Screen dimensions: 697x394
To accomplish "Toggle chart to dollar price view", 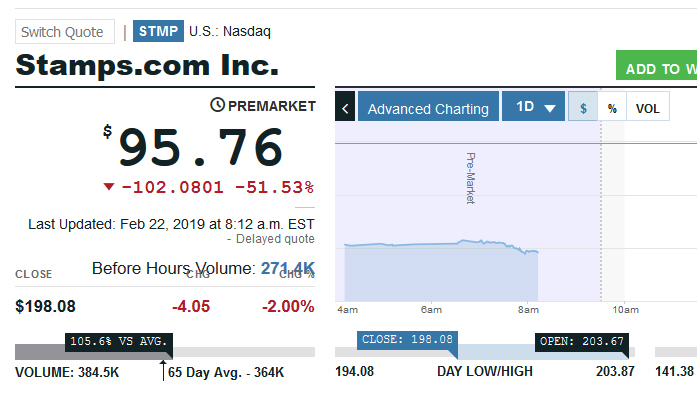I will click(x=583, y=106).
